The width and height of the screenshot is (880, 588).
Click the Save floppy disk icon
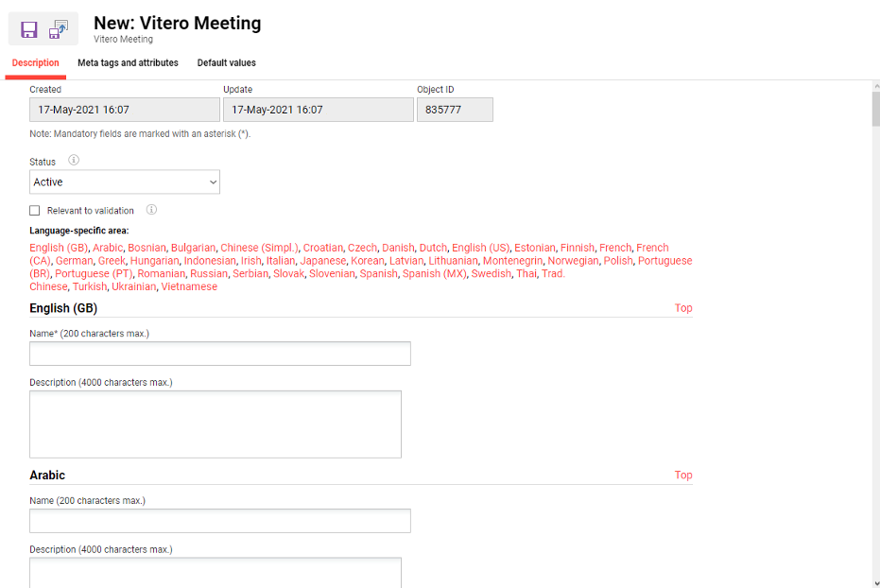pyautogui.click(x=29, y=29)
